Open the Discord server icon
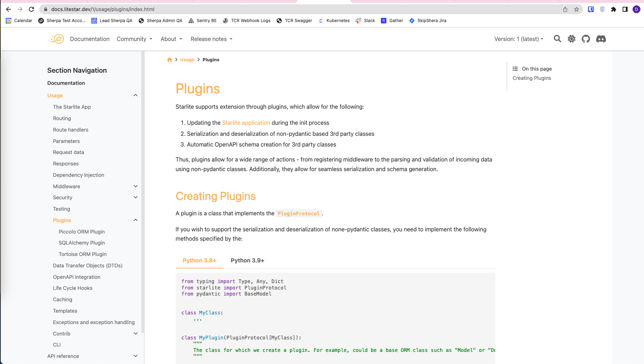The image size is (644, 364). pyautogui.click(x=601, y=39)
